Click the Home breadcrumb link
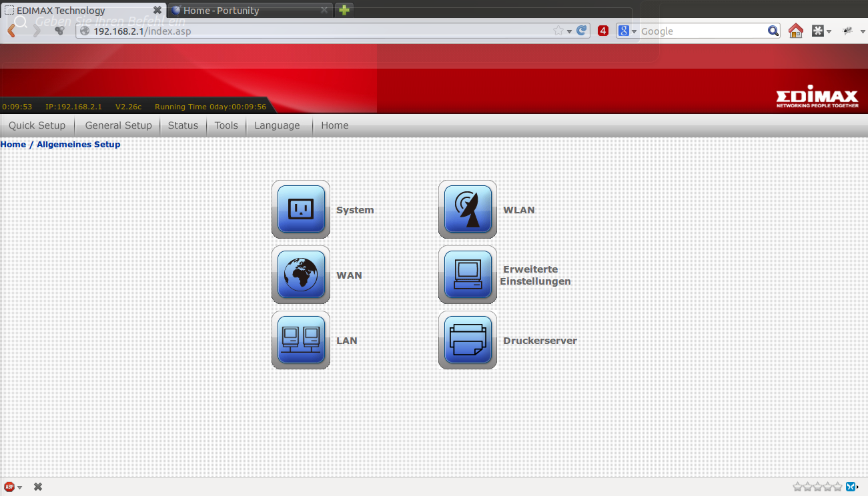868x496 pixels. pyautogui.click(x=13, y=144)
